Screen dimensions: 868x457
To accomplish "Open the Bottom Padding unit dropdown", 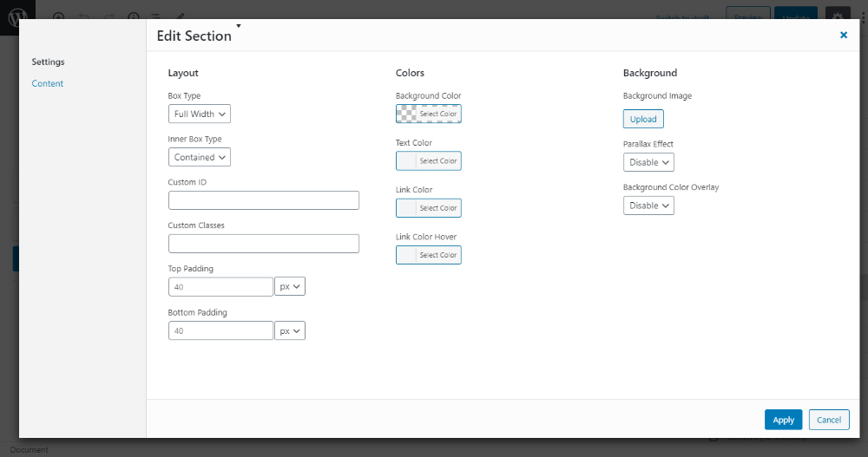I will pos(290,331).
